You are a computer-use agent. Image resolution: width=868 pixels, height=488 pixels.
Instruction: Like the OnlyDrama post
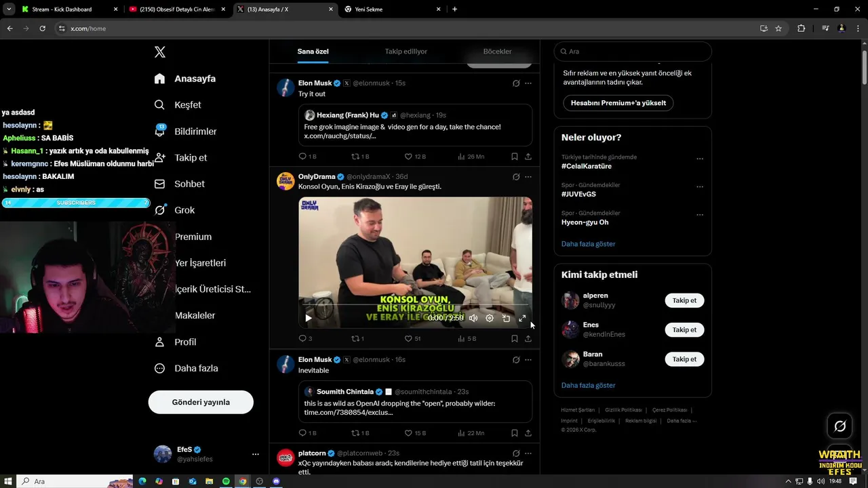(x=408, y=338)
